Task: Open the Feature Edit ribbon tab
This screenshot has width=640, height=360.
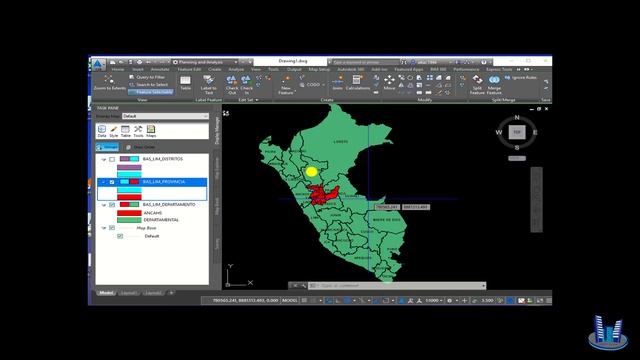Action: (x=189, y=69)
